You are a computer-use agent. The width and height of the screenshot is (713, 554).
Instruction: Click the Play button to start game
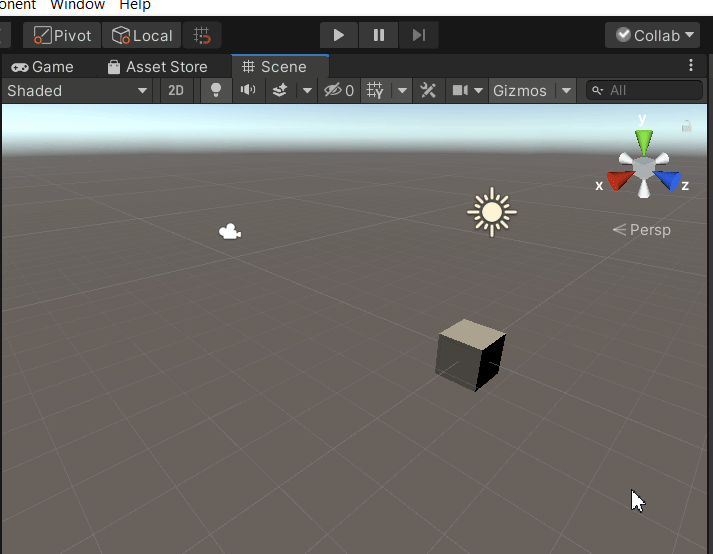339,36
